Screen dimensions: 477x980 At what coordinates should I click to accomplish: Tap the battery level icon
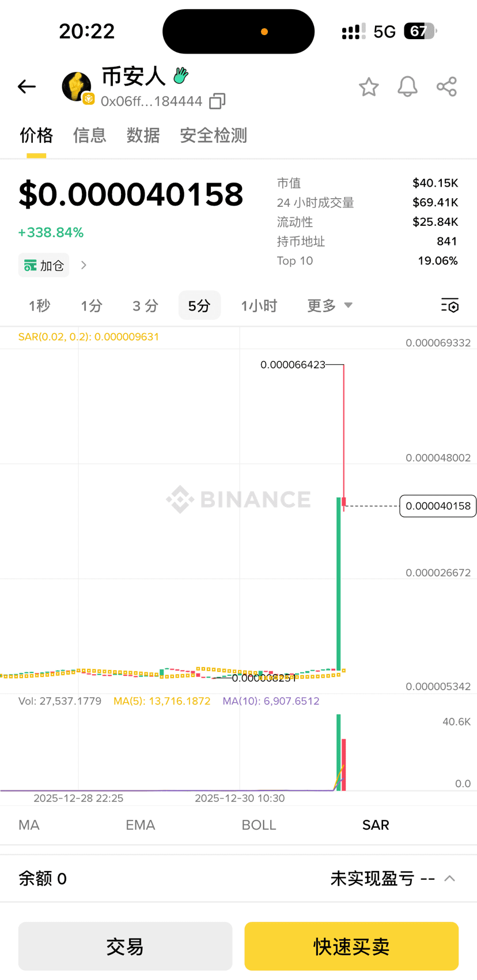pos(421,31)
